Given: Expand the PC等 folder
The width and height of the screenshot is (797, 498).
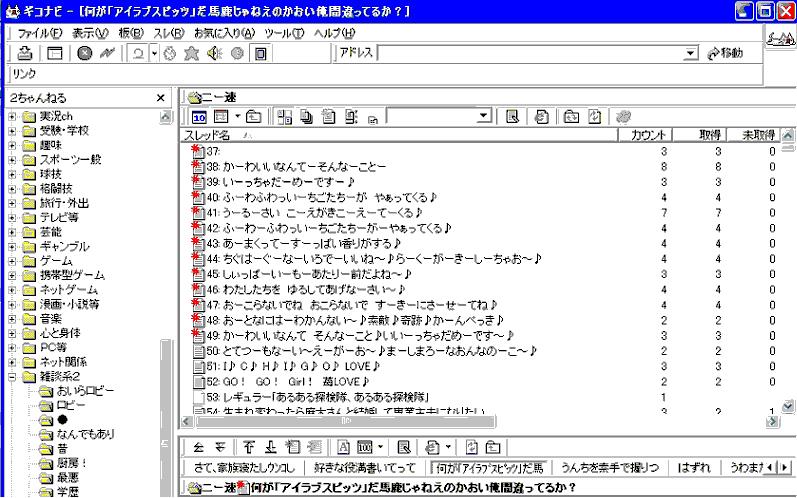Looking at the screenshot, I should click(x=12, y=348).
